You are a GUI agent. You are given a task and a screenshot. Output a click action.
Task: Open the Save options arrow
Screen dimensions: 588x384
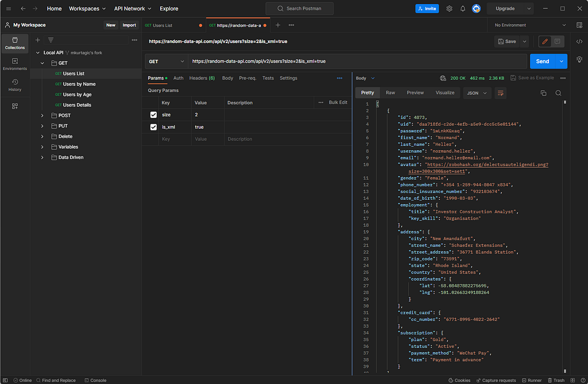(524, 41)
